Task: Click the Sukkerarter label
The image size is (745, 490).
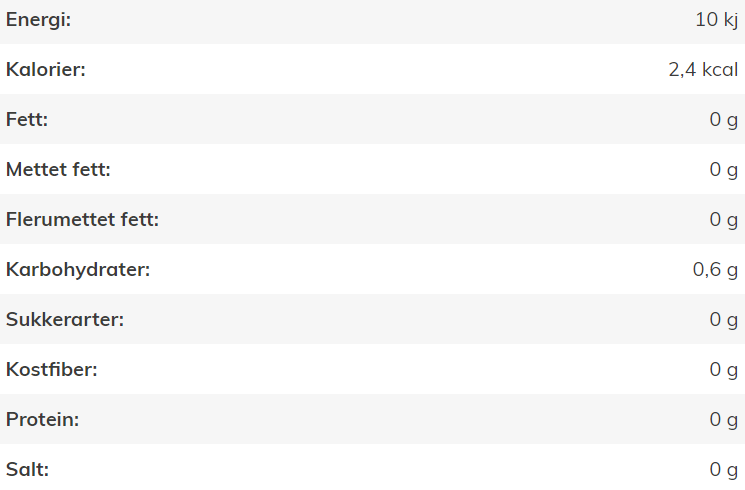Action: click(65, 319)
